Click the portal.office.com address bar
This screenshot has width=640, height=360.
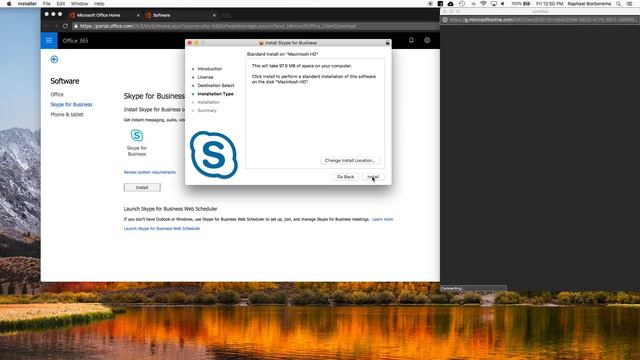255,26
